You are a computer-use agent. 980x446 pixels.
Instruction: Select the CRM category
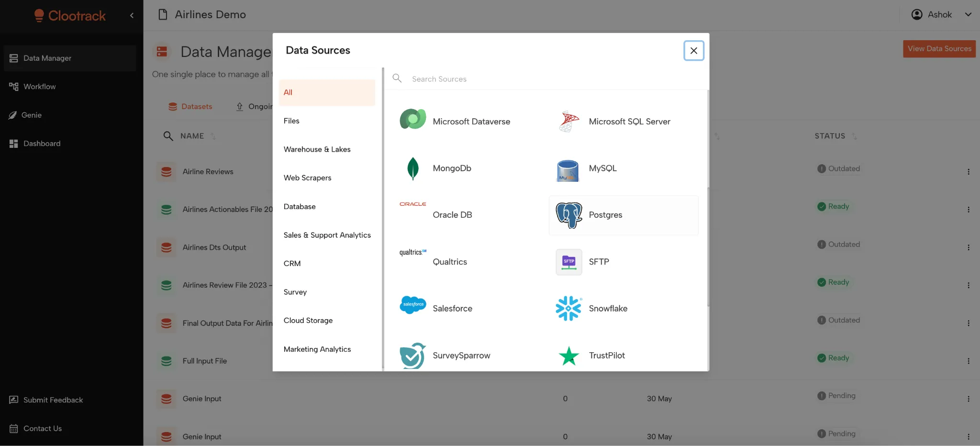[327, 263]
